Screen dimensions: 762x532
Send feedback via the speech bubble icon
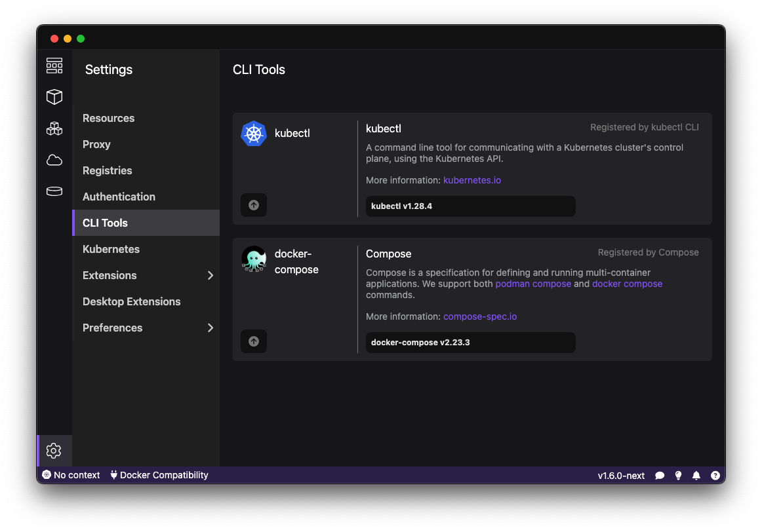(660, 475)
